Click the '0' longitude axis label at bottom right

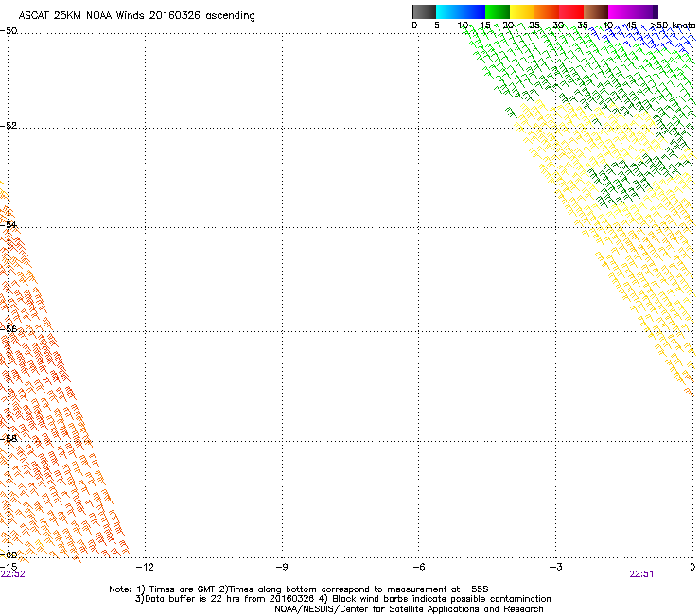click(692, 567)
